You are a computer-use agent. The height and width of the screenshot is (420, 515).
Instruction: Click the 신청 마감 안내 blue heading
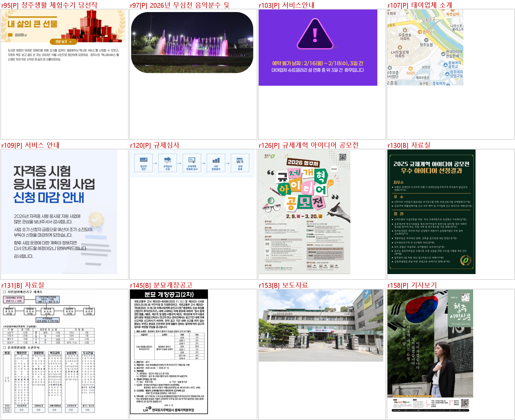[x=49, y=198]
